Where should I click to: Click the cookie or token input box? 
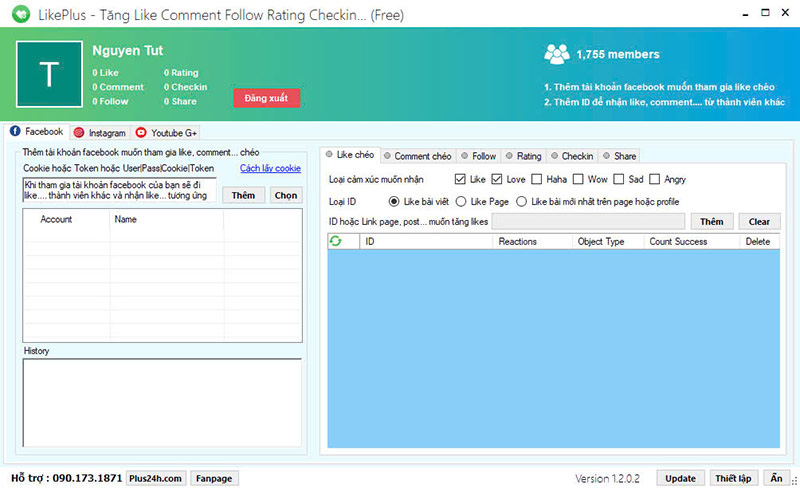[x=120, y=190]
